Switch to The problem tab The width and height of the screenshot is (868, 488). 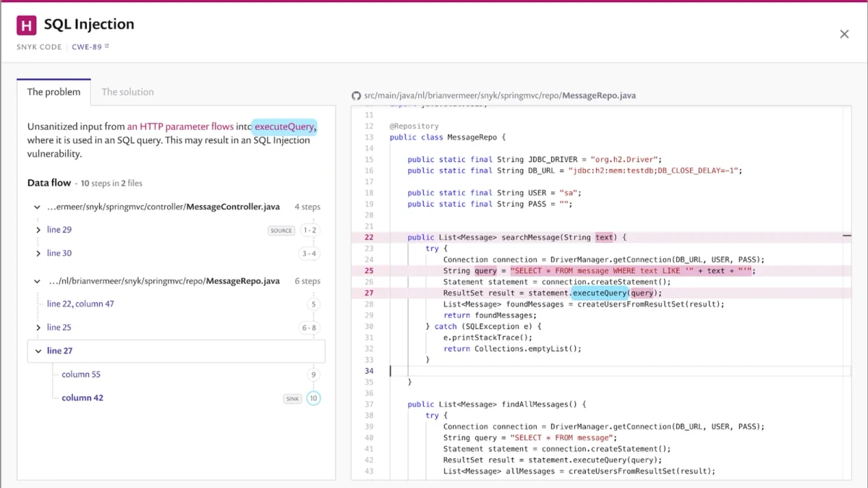click(x=54, y=92)
